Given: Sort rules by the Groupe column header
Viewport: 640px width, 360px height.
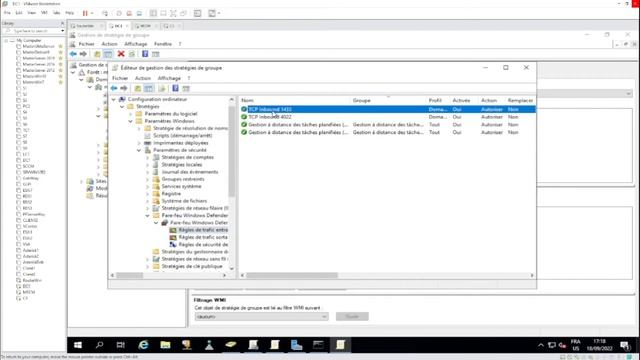Looking at the screenshot, I should pyautogui.click(x=362, y=100).
